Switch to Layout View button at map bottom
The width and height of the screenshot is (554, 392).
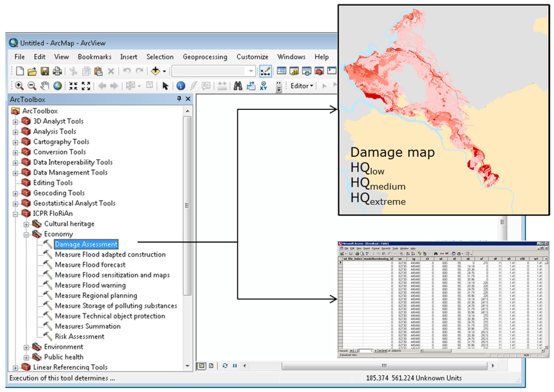pyautogui.click(x=211, y=366)
